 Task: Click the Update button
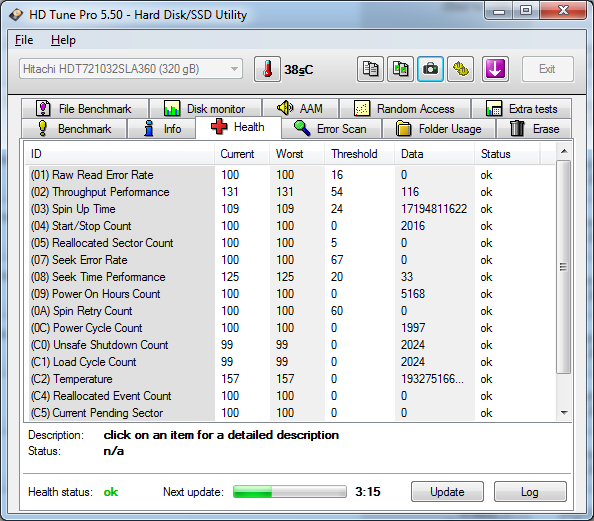447,492
